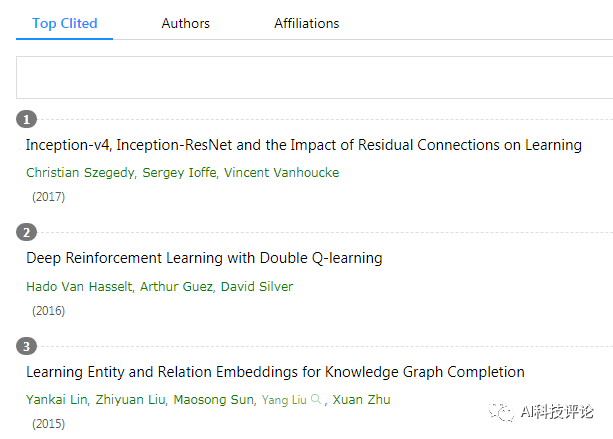Click author Maosong Sun

[x=213, y=400]
